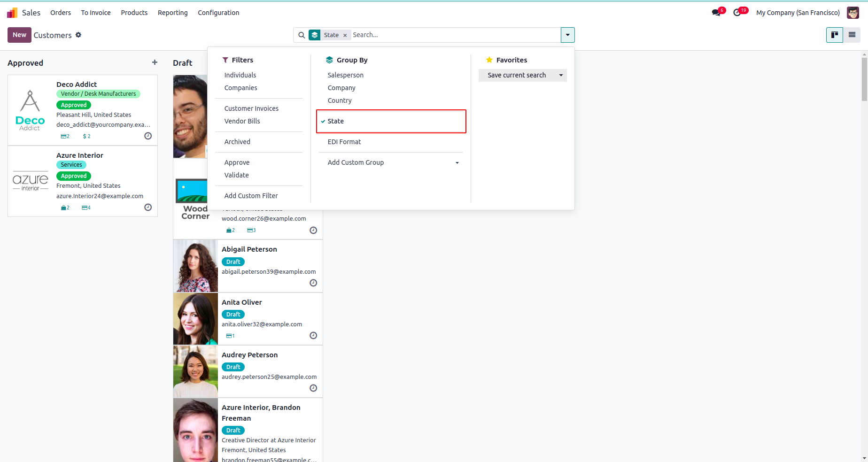Group customers by Salesperson

[345, 75]
